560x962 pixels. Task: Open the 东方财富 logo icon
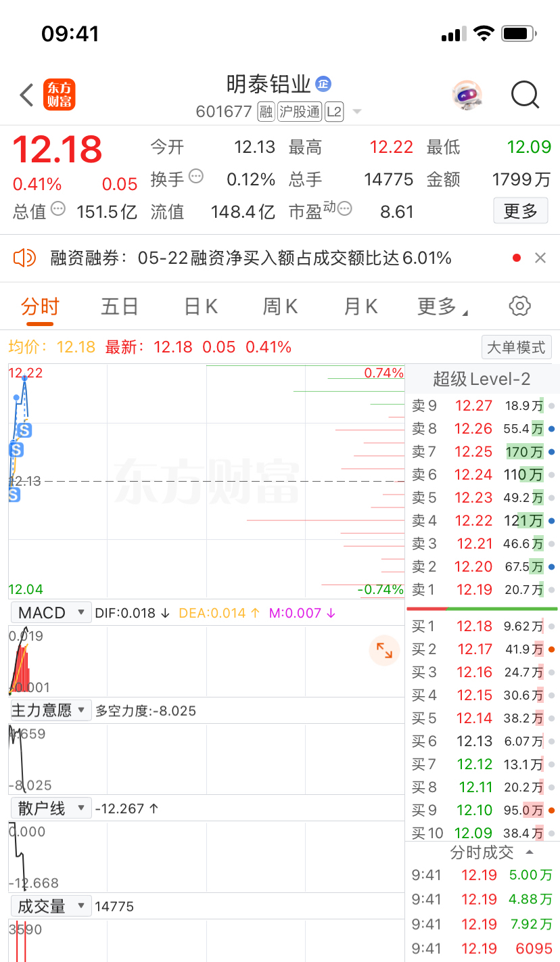59,95
